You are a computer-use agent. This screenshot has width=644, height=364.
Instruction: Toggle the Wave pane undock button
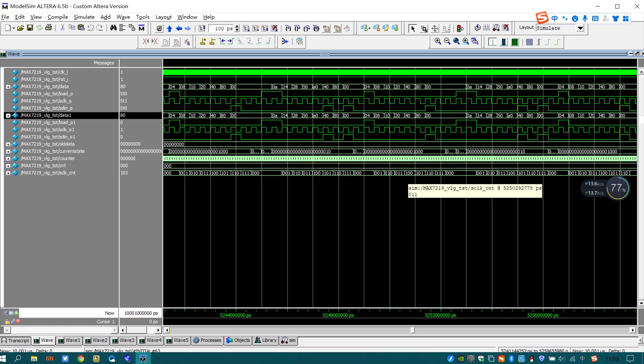(x=637, y=54)
